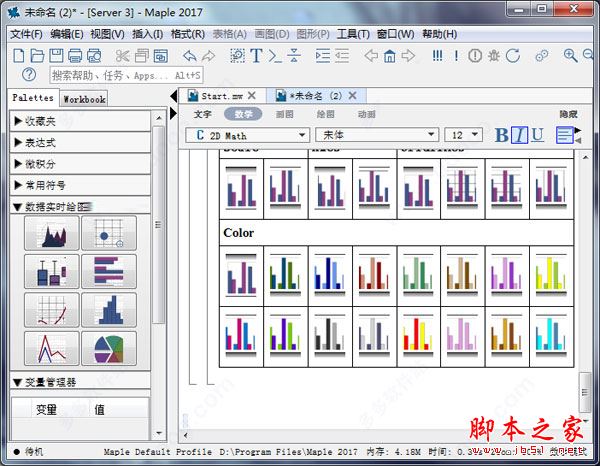The width and height of the screenshot is (600, 466).
Task: Select the cyan color scheme swatch
Action: click(551, 337)
